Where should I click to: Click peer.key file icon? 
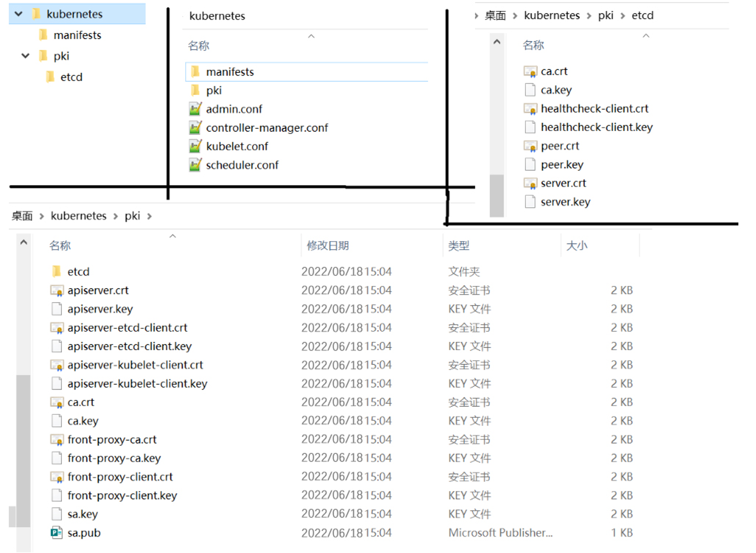pos(530,164)
